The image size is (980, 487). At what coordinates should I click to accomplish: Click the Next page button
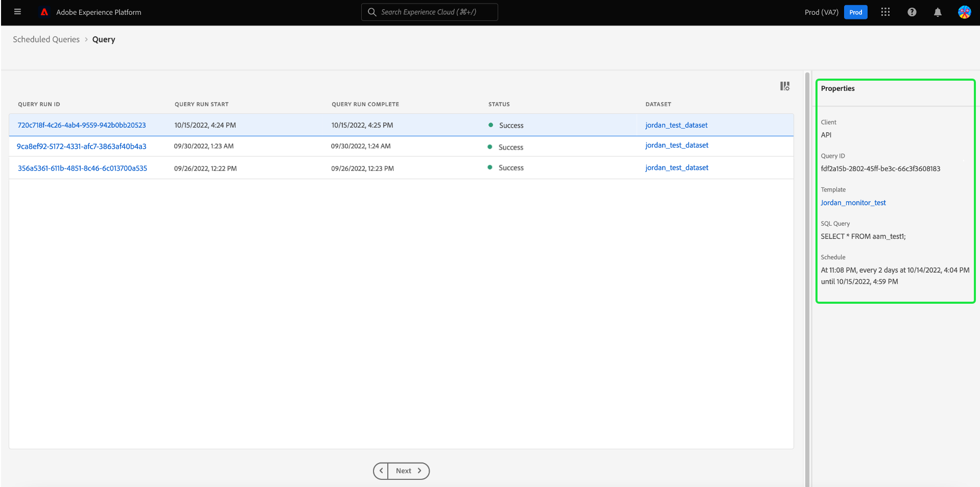[x=408, y=471]
